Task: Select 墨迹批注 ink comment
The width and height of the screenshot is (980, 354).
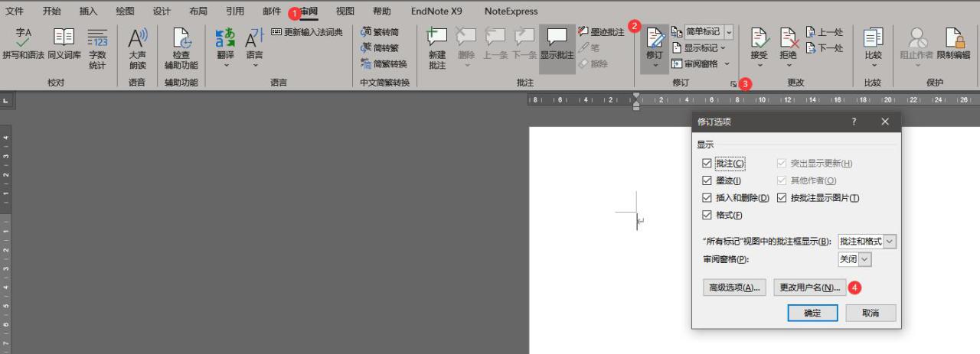Action: (x=602, y=32)
